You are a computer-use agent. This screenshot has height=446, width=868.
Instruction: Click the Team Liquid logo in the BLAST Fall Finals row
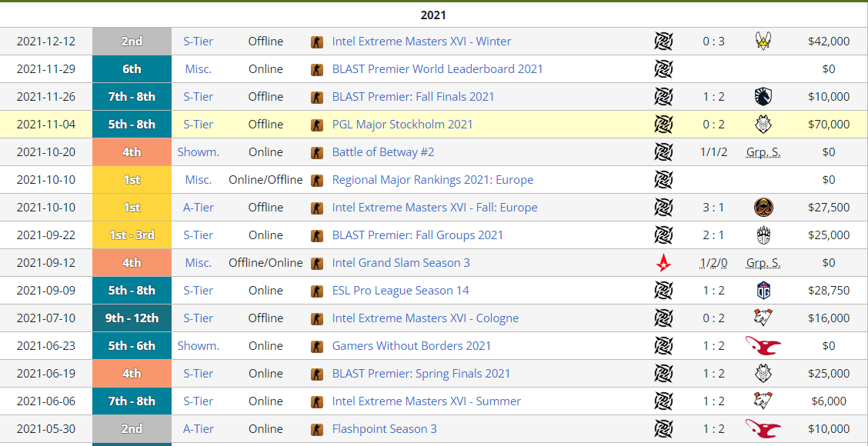pyautogui.click(x=763, y=97)
